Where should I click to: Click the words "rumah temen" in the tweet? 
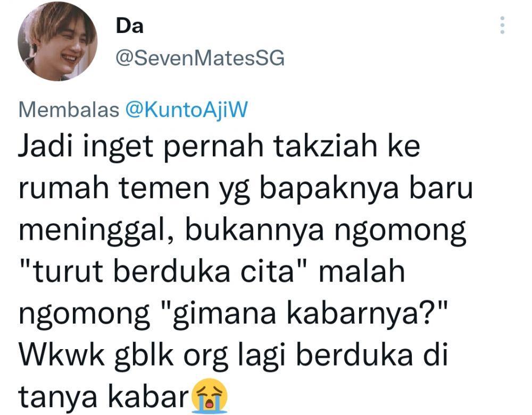[114, 188]
